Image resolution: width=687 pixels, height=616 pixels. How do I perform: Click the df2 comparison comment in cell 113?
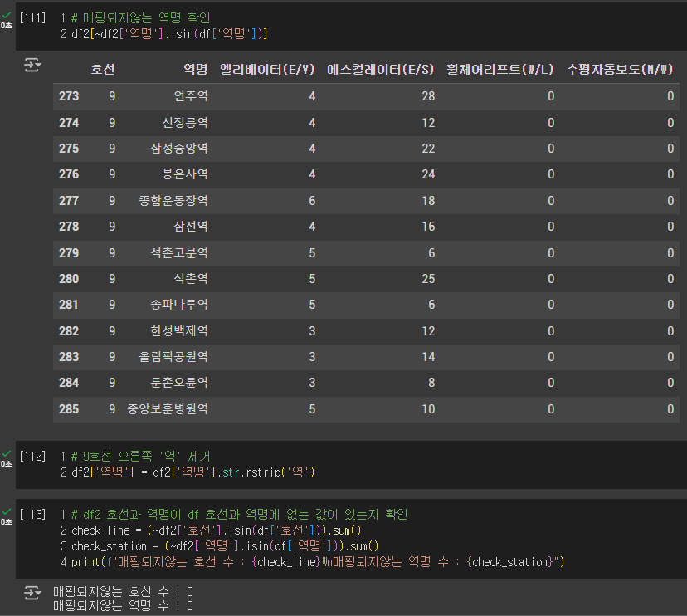coord(239,514)
